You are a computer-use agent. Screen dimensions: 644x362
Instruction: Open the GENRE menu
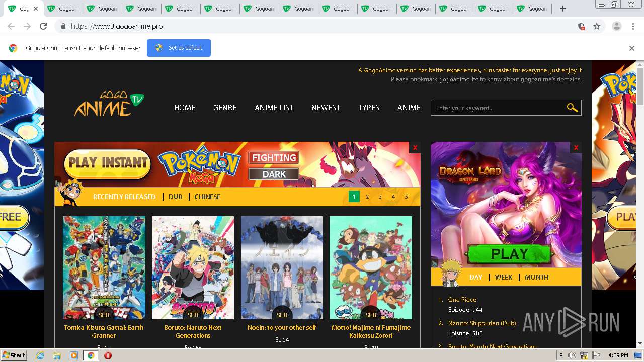[225, 108]
